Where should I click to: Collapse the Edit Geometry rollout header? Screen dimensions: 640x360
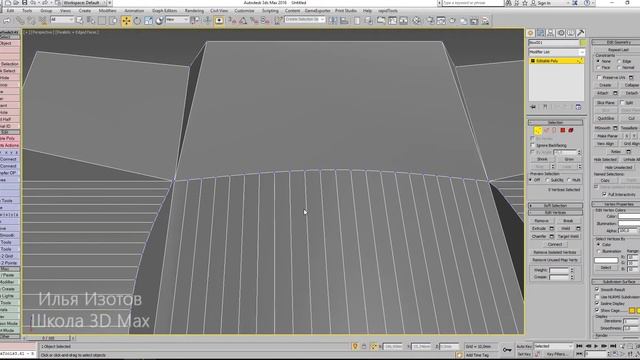tap(616, 42)
